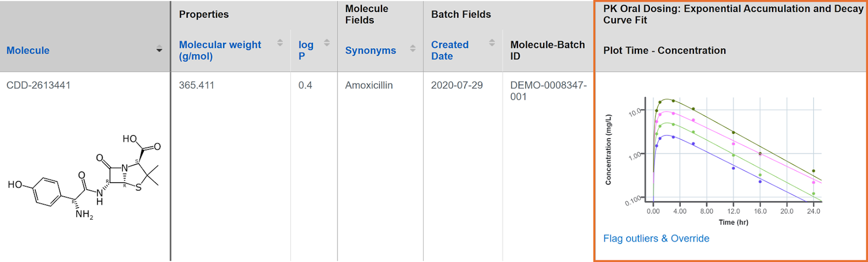The height and width of the screenshot is (262, 868).
Task: Click the dark green curve peak
Action: pos(667,100)
